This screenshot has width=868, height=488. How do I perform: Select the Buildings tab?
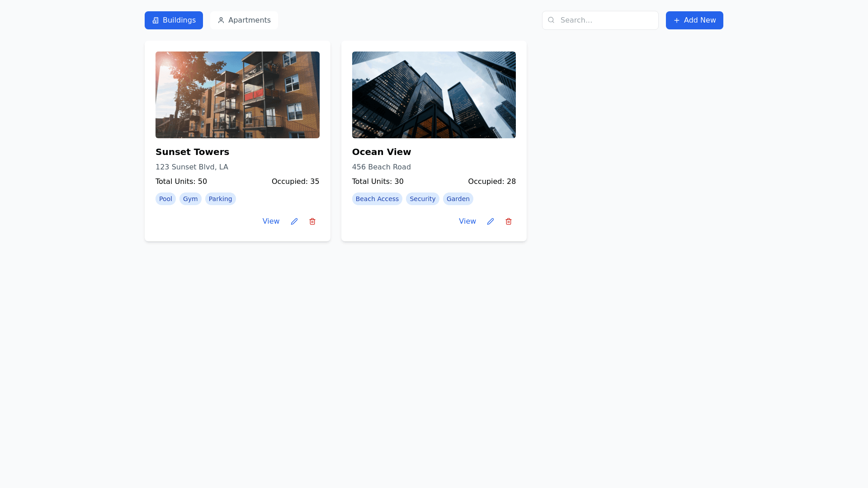pos(174,20)
